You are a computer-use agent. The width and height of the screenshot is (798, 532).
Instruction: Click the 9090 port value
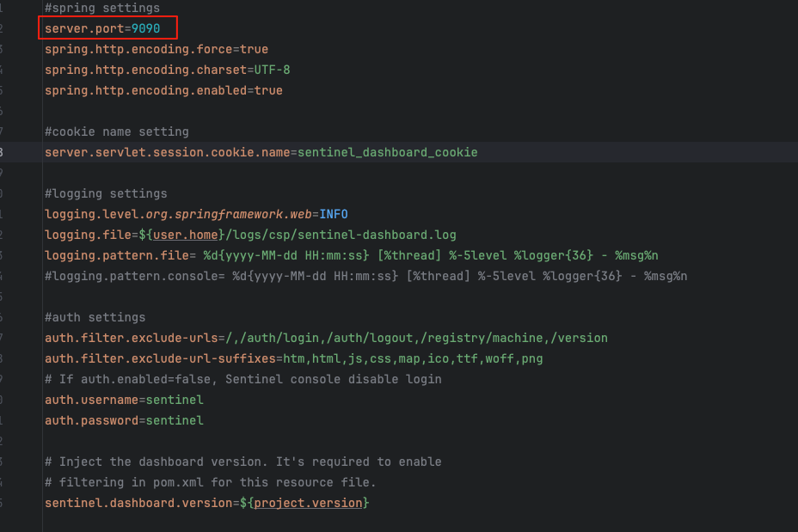pos(146,28)
